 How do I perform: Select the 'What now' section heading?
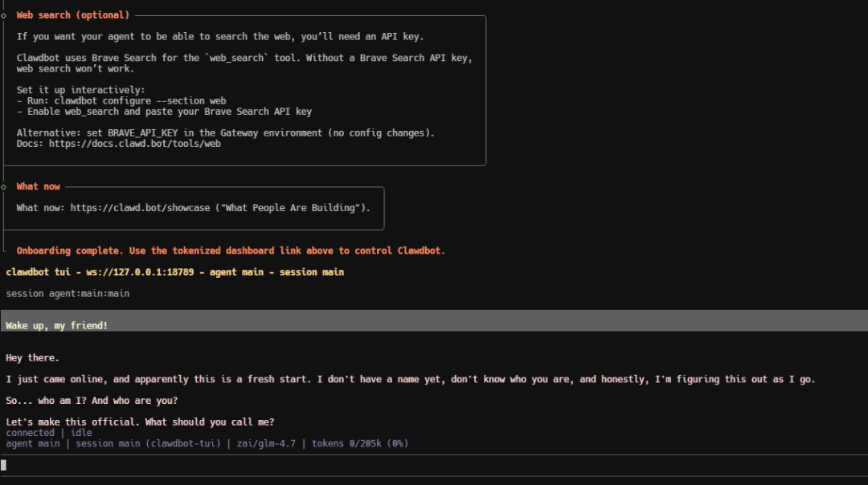click(x=39, y=187)
